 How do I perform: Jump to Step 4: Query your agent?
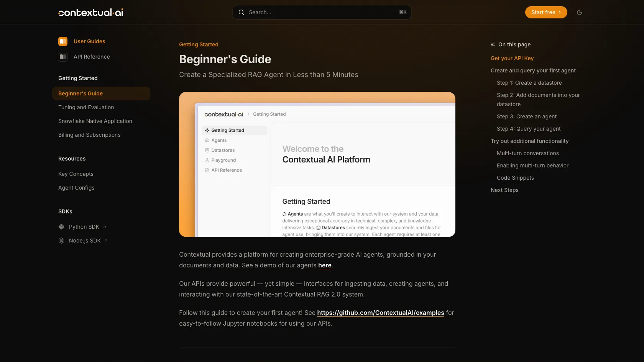click(529, 129)
